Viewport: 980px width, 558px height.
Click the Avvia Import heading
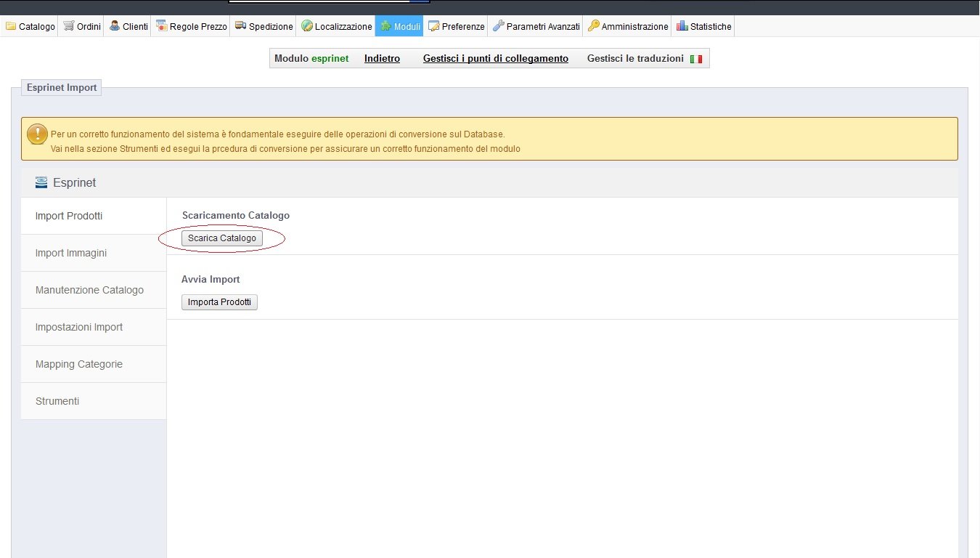click(211, 279)
